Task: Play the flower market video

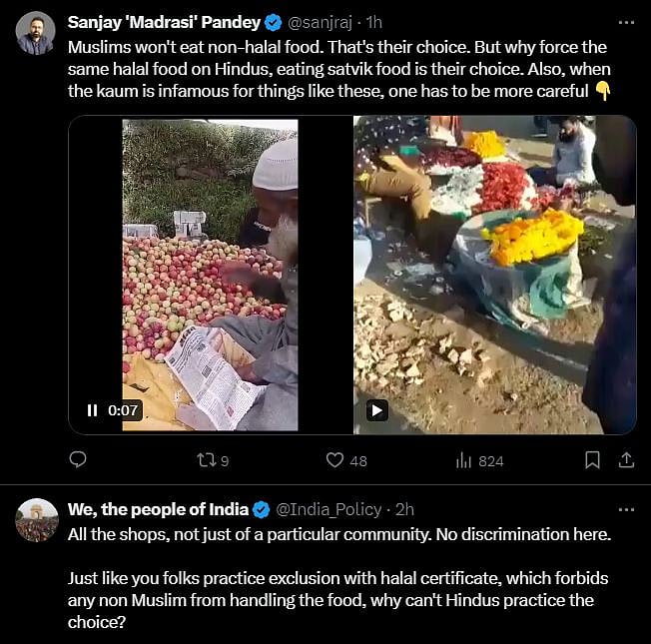Action: point(376,410)
